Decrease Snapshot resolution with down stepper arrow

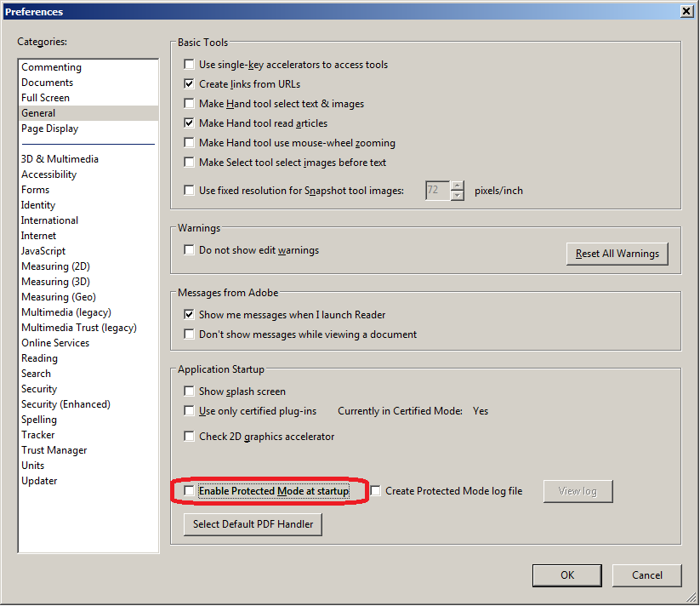[457, 195]
